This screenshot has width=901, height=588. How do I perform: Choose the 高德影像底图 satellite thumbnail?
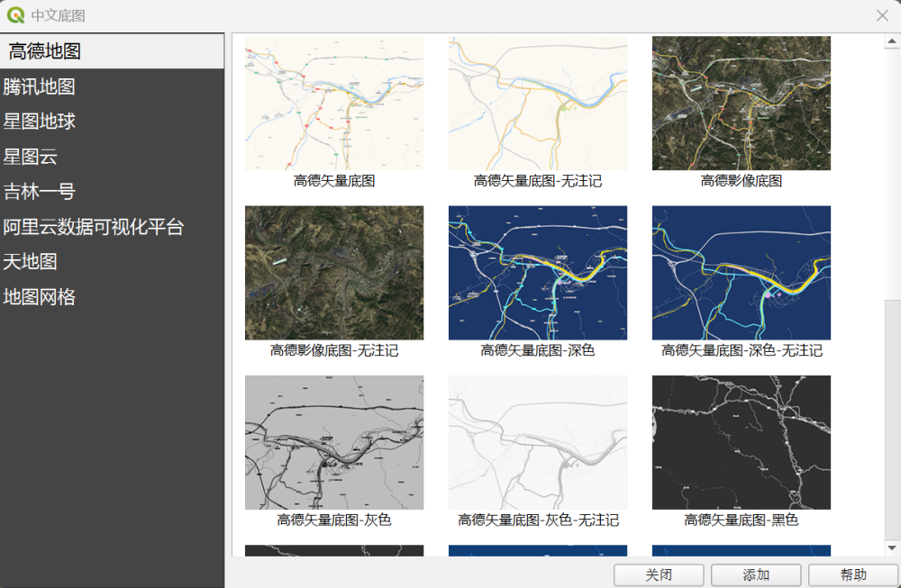click(741, 104)
